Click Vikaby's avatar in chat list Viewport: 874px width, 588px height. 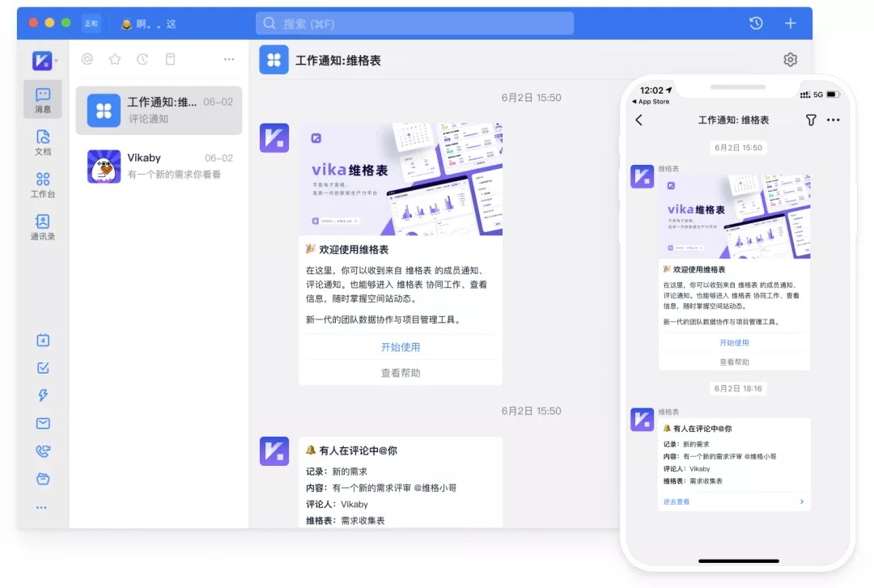coord(104,166)
